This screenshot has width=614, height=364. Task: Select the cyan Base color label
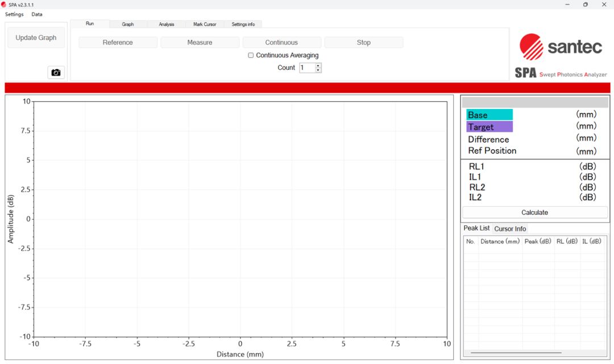(x=489, y=115)
